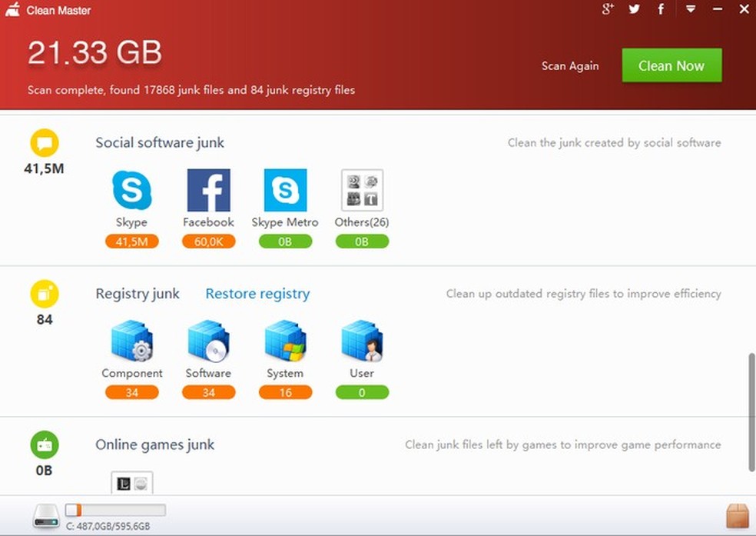Click the C: 487,0GB/595,6GB label

pyautogui.click(x=108, y=526)
